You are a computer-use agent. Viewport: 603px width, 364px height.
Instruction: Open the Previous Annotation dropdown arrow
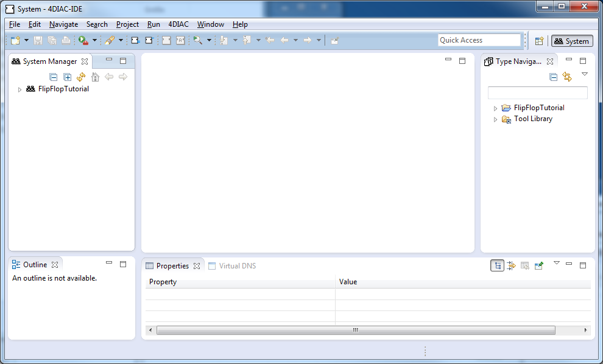pyautogui.click(x=258, y=40)
